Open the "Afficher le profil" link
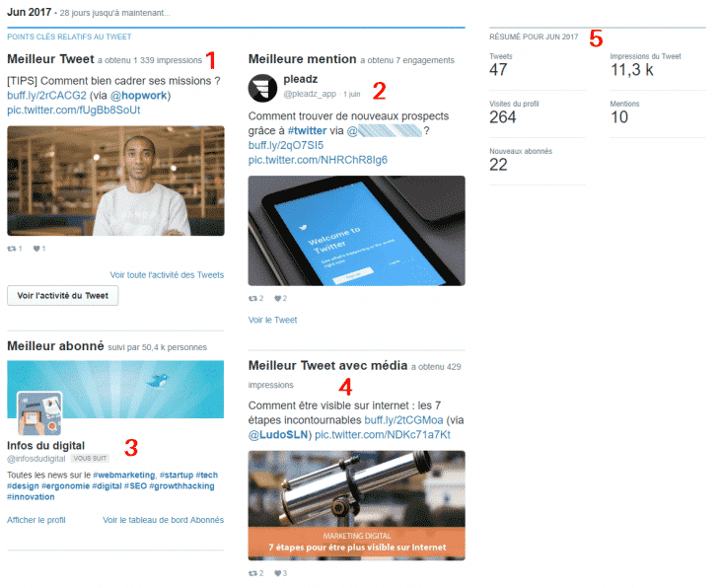 [x=36, y=520]
